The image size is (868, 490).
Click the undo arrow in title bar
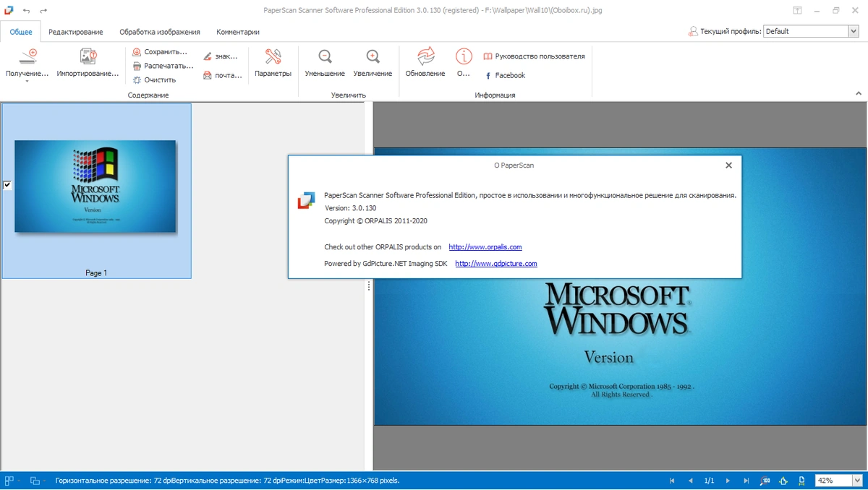[x=27, y=11]
